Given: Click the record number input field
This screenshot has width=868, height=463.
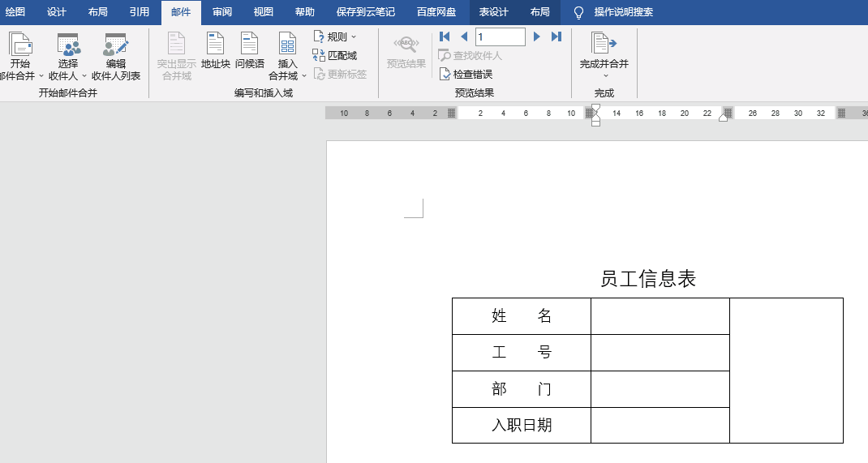Looking at the screenshot, I should tap(500, 36).
